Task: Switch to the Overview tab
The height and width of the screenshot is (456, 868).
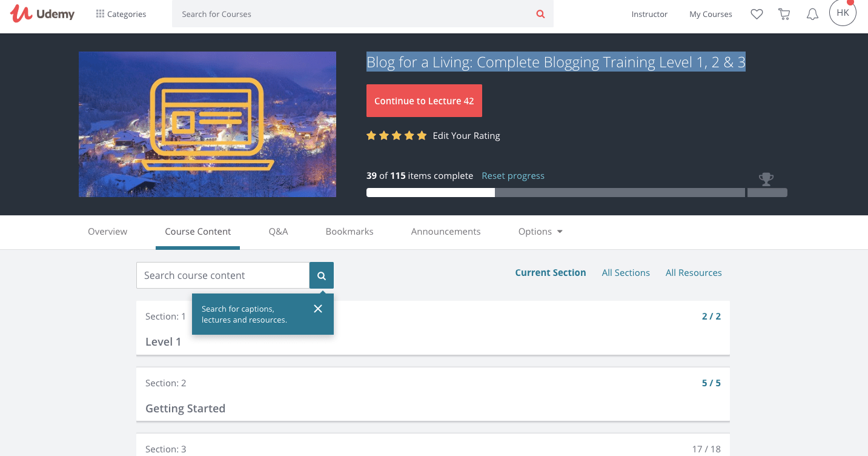Action: (x=108, y=232)
